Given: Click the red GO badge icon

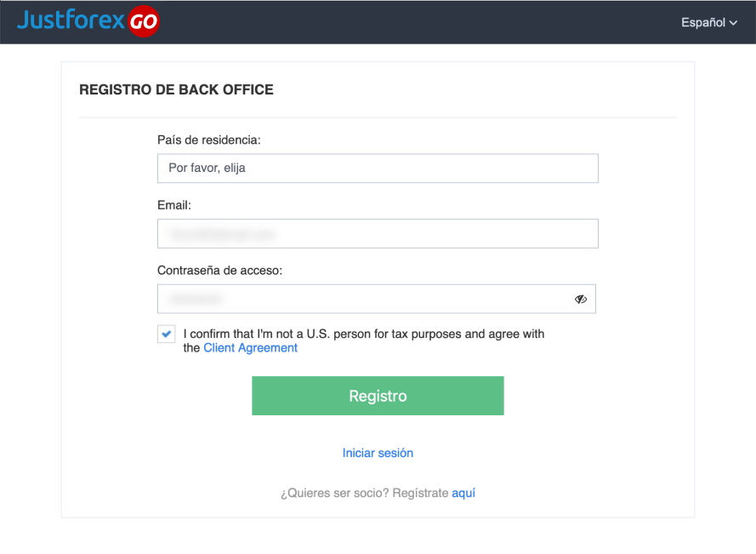Looking at the screenshot, I should (x=143, y=21).
